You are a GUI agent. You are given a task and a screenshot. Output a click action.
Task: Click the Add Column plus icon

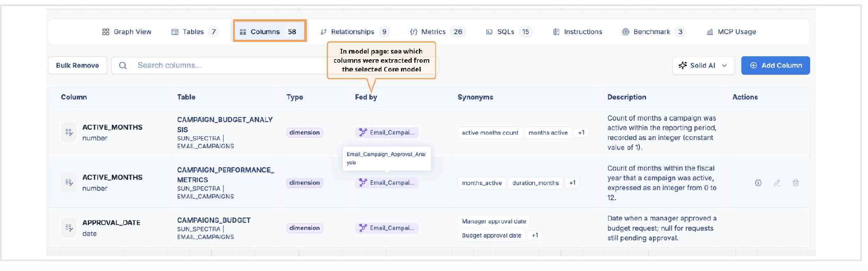[x=753, y=65]
